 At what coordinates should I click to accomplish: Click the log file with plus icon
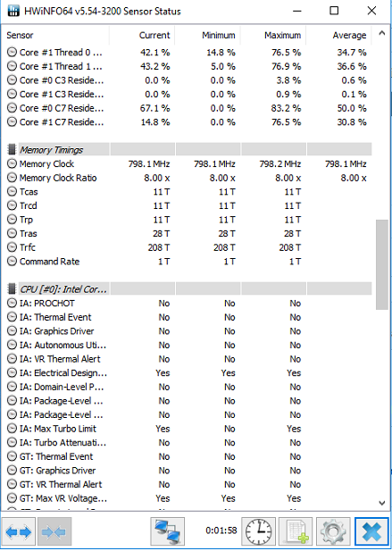[296, 531]
